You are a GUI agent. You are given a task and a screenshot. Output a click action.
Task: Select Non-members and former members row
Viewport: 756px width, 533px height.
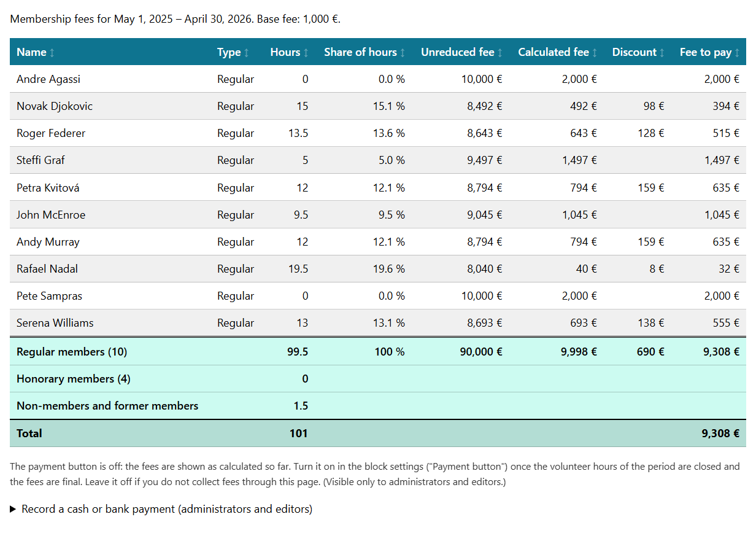tap(378, 406)
